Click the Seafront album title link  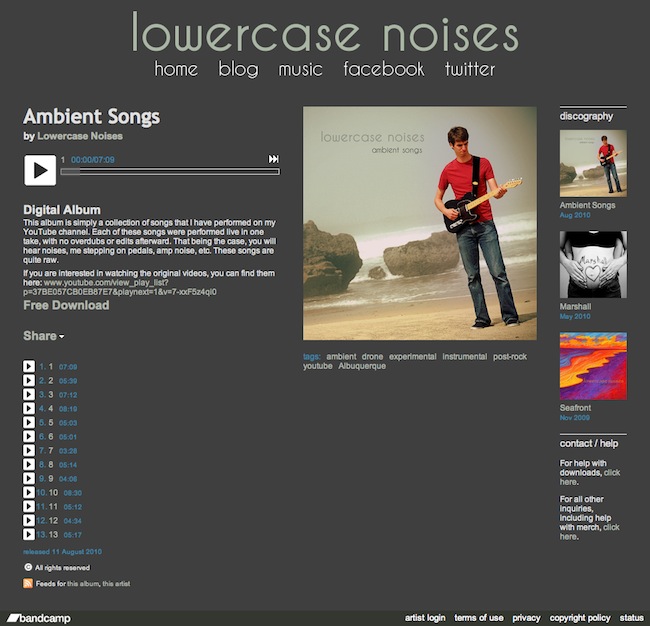[575, 408]
